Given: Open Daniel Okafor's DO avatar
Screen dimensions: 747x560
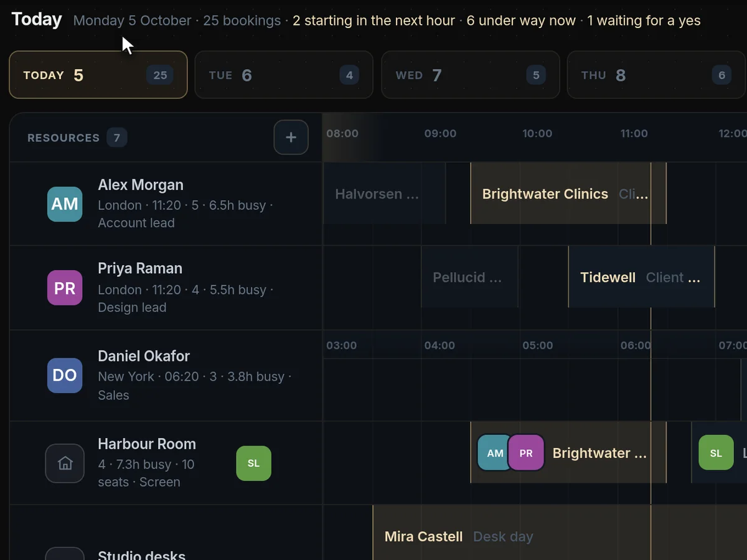Looking at the screenshot, I should coord(65,375).
